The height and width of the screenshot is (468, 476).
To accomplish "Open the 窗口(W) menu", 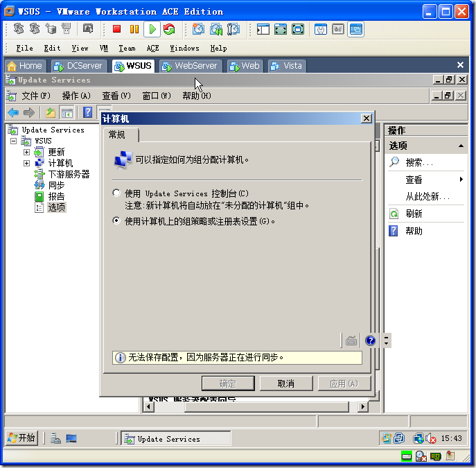I will (x=157, y=96).
